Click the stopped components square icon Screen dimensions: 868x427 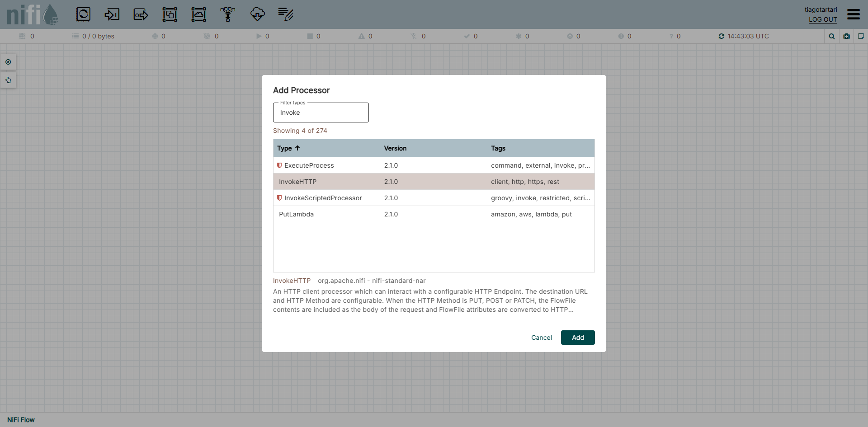[x=310, y=36]
